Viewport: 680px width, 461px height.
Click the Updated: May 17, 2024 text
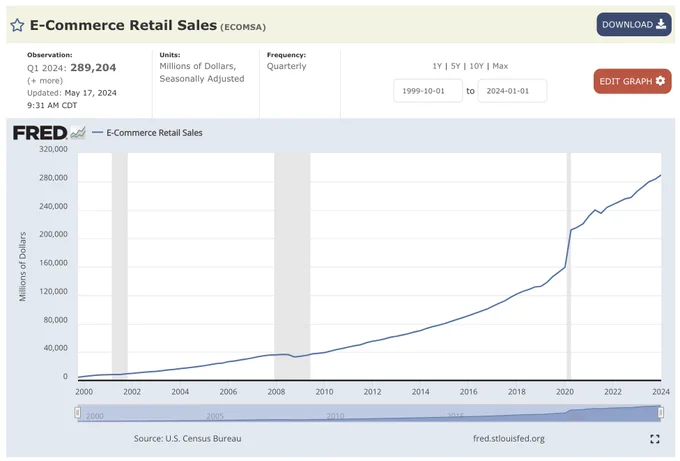[72, 93]
